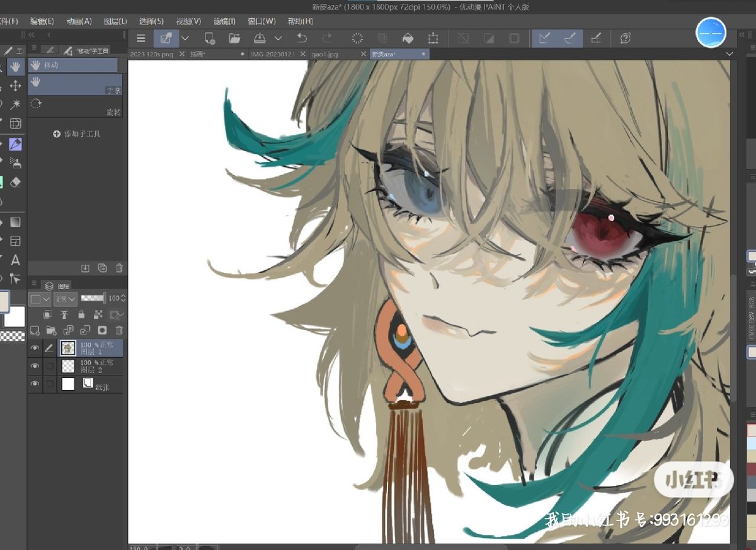Click the New layer folder icon
This screenshot has width=756, height=550.
[x=52, y=330]
